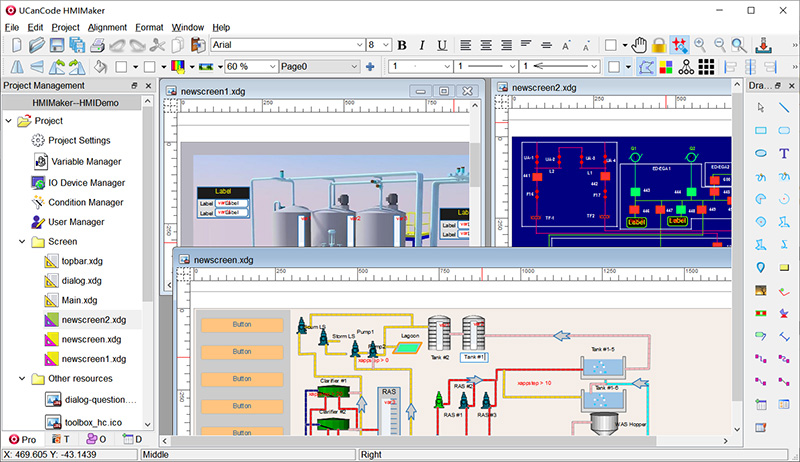800x462 pixels.
Task: Toggle Underline formatting
Action: coord(442,45)
